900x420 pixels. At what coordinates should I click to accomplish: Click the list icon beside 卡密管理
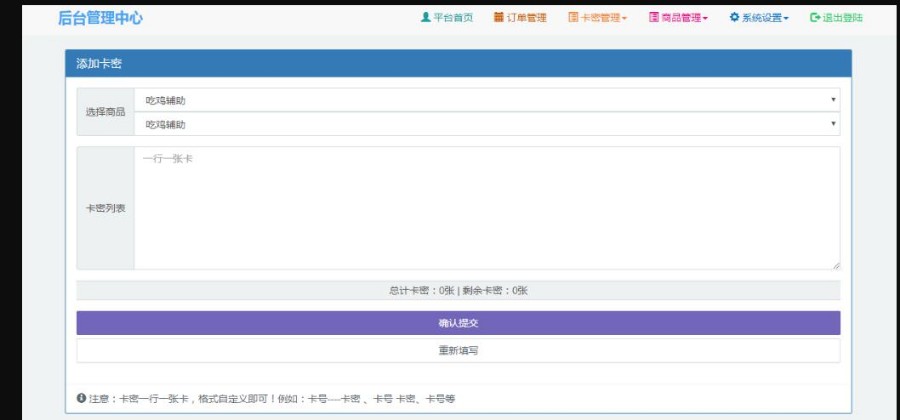[573, 17]
